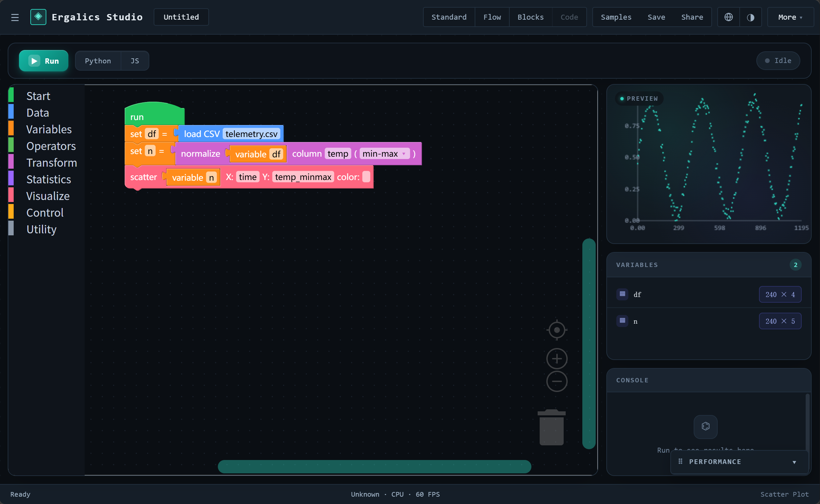
Task: Open the hamburger menu icon
Action: 15,17
